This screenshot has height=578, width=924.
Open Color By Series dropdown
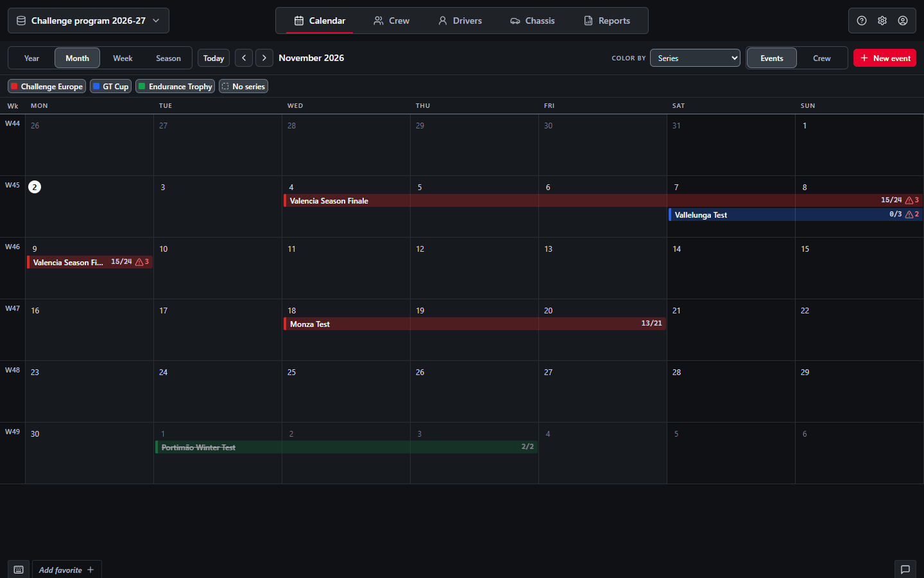695,58
